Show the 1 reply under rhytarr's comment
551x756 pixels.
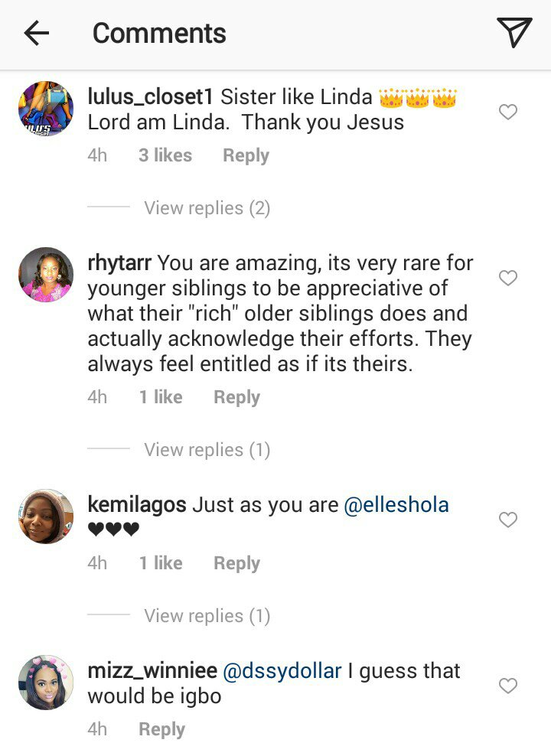click(x=207, y=450)
